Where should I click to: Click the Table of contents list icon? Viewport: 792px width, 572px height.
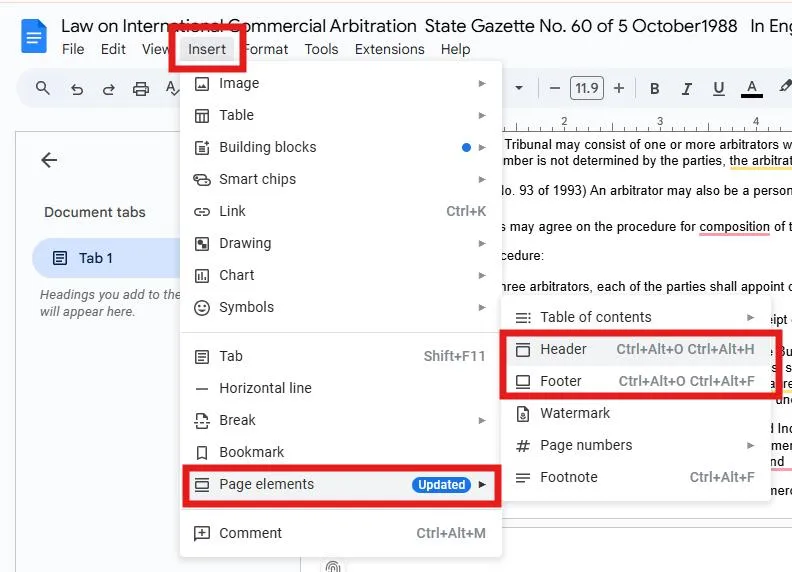[523, 318]
